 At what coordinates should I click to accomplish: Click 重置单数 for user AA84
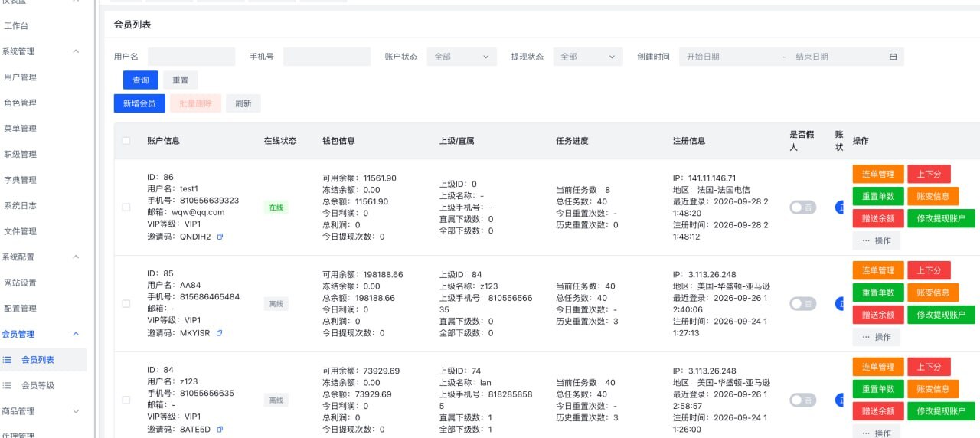(878, 293)
